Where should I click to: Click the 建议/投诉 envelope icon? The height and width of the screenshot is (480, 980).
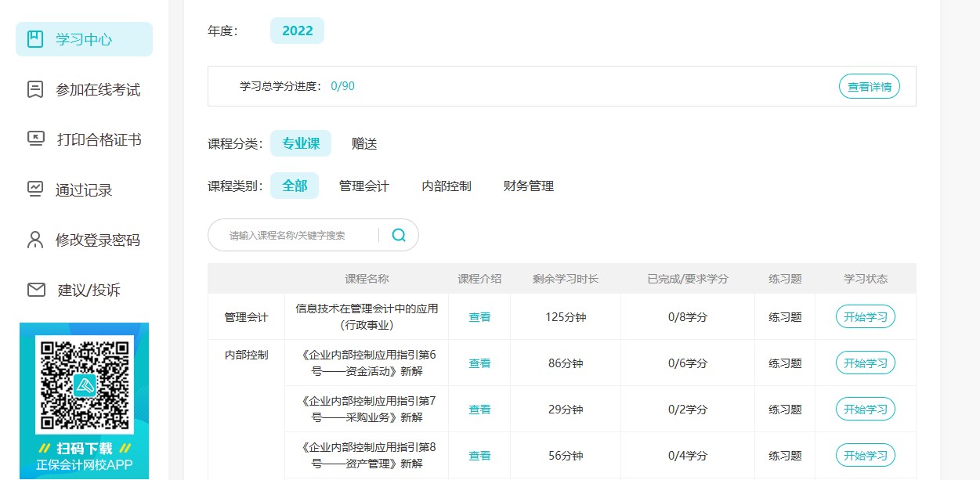[36, 290]
